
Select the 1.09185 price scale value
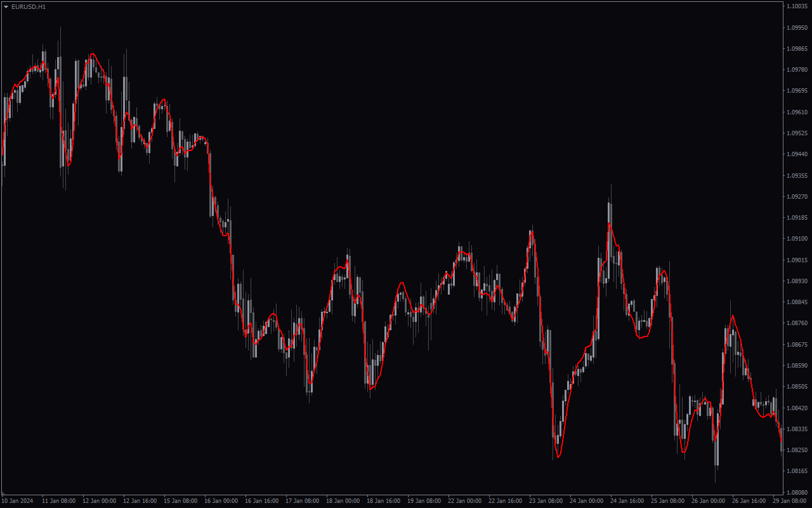[797, 217]
